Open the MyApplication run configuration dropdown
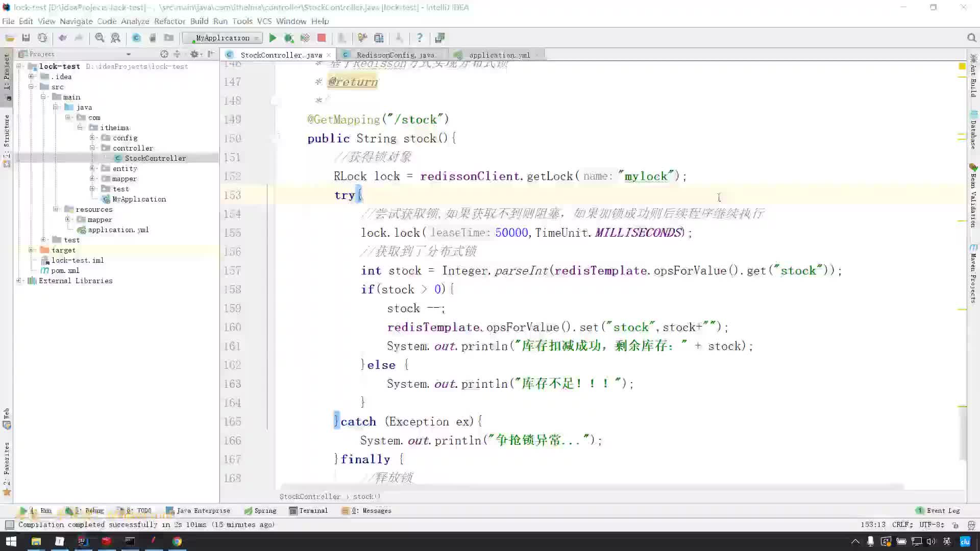Image resolution: width=980 pixels, height=551 pixels. [223, 38]
